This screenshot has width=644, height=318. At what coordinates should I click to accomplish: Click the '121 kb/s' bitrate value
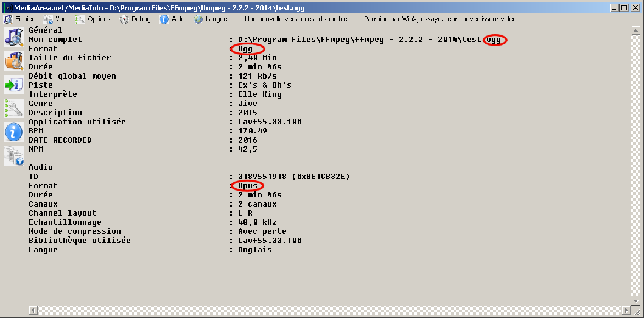point(257,76)
